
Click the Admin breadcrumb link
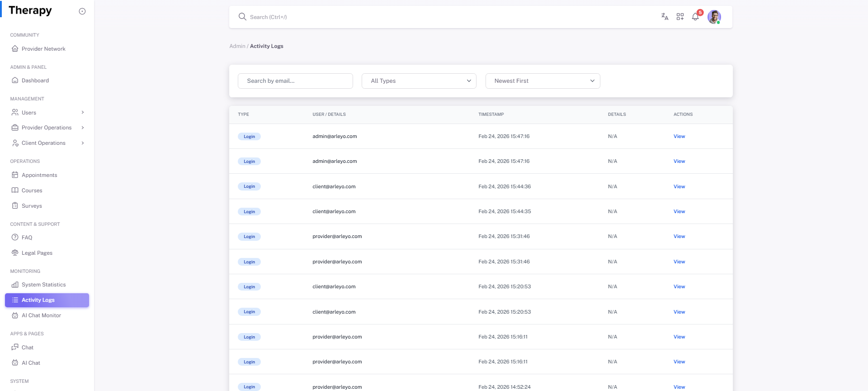pyautogui.click(x=237, y=46)
